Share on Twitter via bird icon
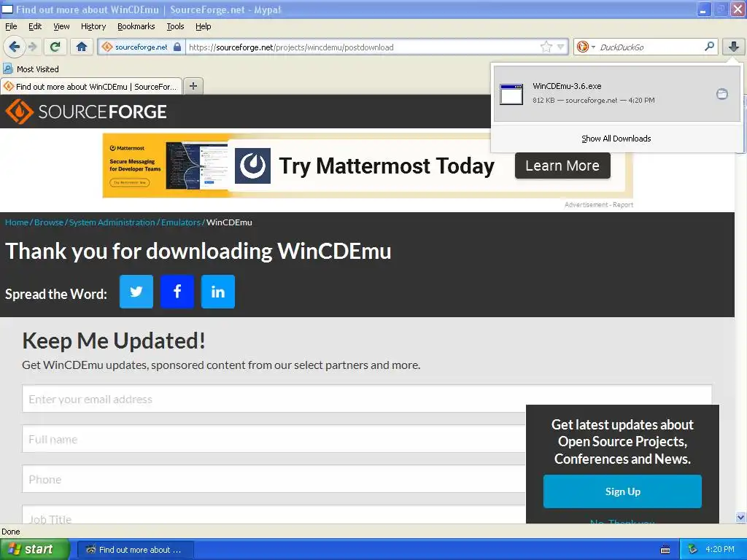Image resolution: width=747 pixels, height=560 pixels. [136, 292]
